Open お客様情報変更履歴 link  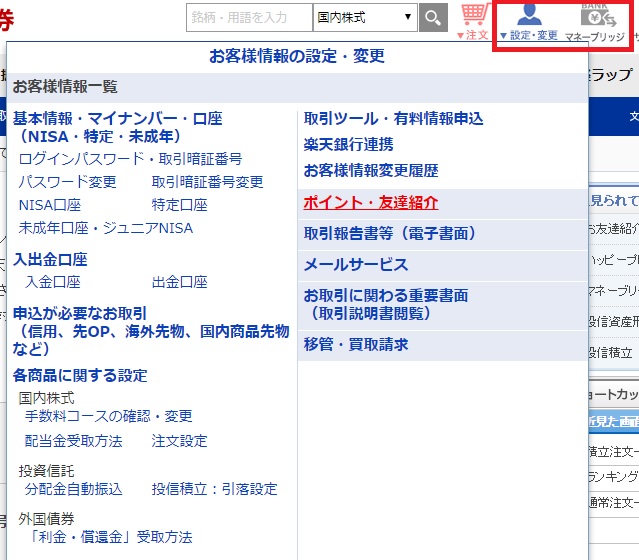point(371,170)
